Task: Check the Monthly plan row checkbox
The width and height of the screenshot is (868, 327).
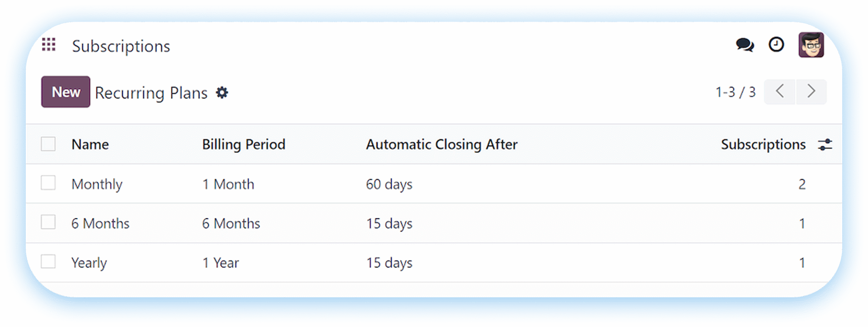Action: pos(48,183)
